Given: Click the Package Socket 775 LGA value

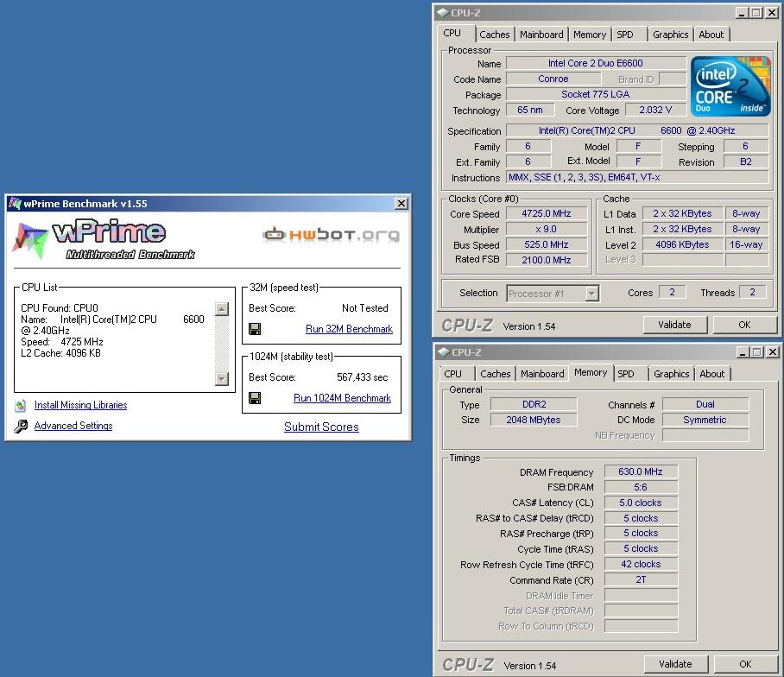Looking at the screenshot, I should click(596, 94).
